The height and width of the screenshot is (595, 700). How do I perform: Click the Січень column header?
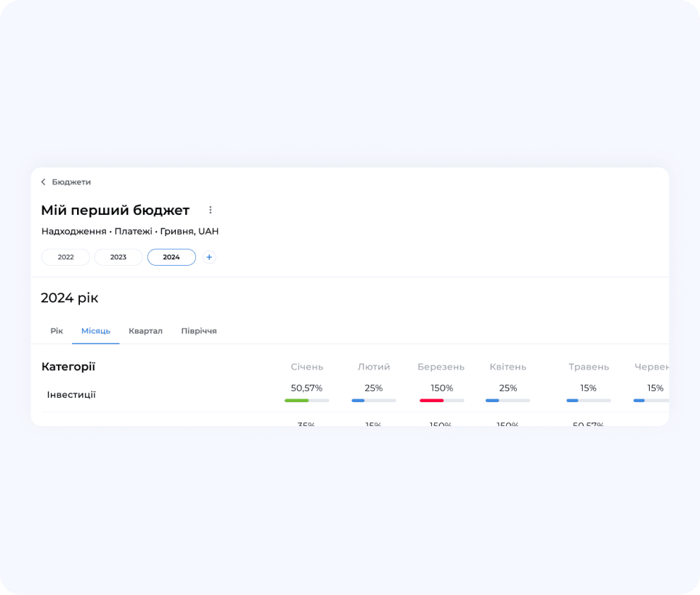307,367
